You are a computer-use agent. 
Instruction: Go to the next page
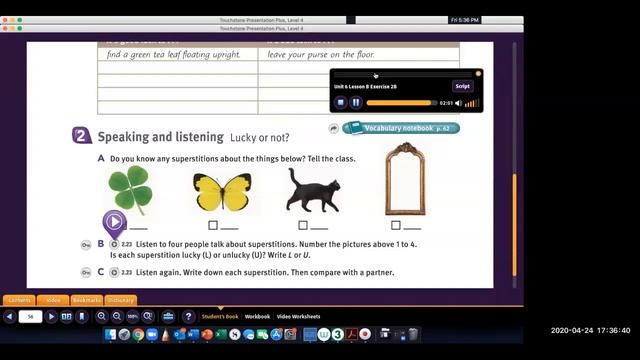tap(51, 316)
